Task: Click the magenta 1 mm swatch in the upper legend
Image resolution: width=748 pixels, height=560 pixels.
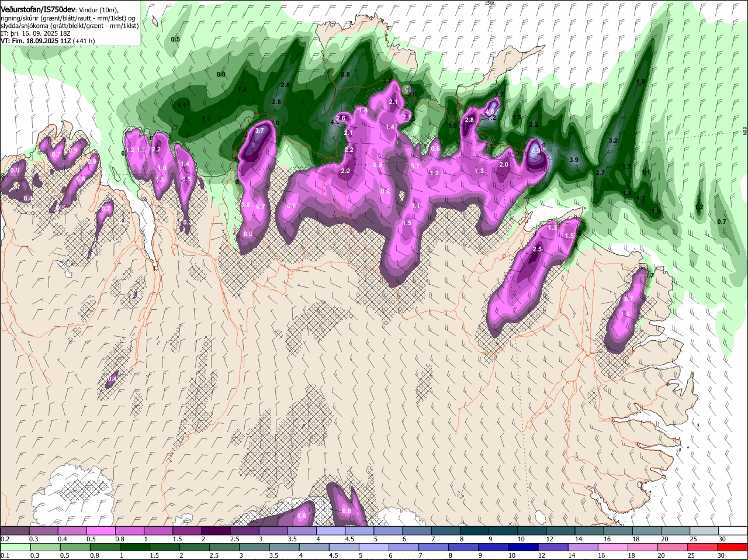Action: pos(158,530)
